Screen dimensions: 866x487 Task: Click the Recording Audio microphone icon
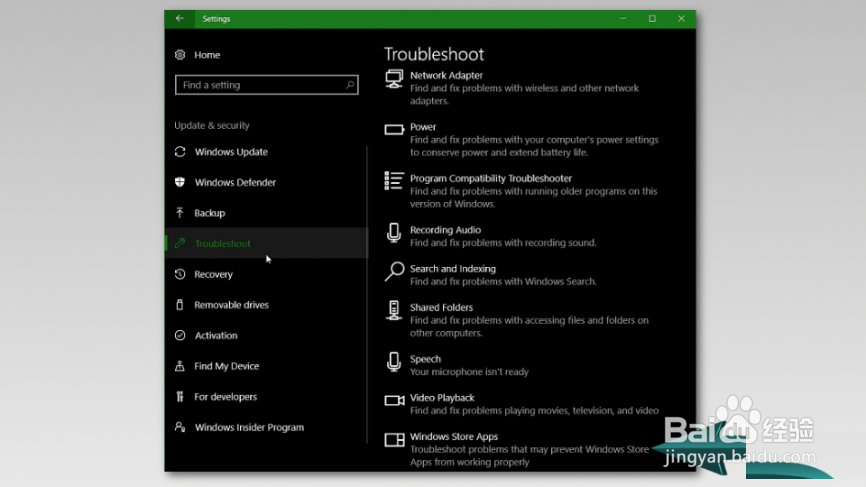click(x=394, y=233)
